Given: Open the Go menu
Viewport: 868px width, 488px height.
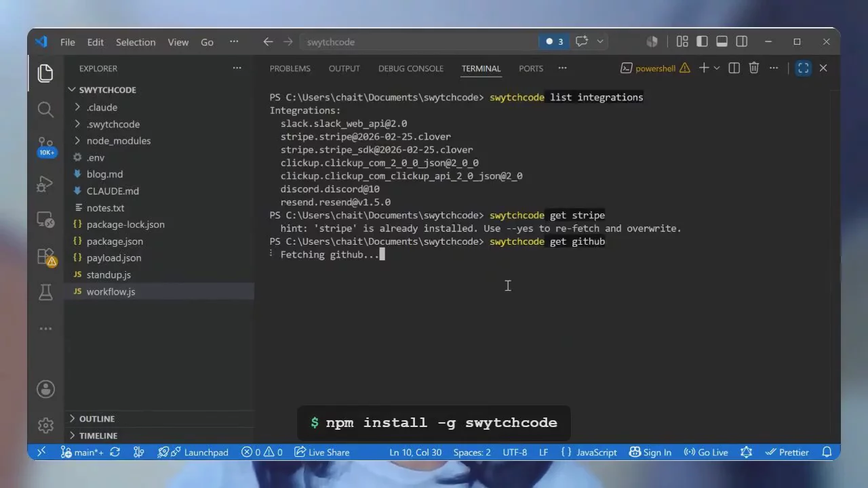Looking at the screenshot, I should 208,42.
